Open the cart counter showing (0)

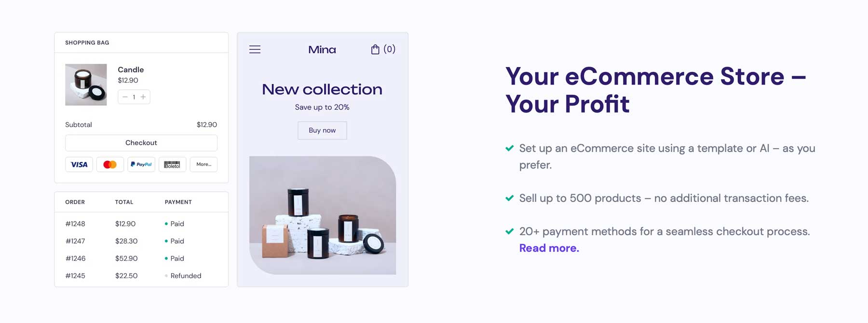(389, 49)
